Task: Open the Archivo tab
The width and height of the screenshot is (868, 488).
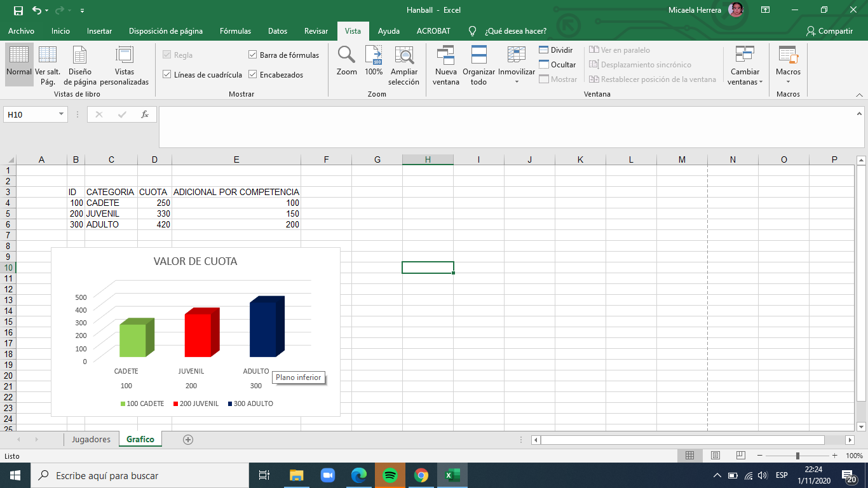Action: (21, 31)
